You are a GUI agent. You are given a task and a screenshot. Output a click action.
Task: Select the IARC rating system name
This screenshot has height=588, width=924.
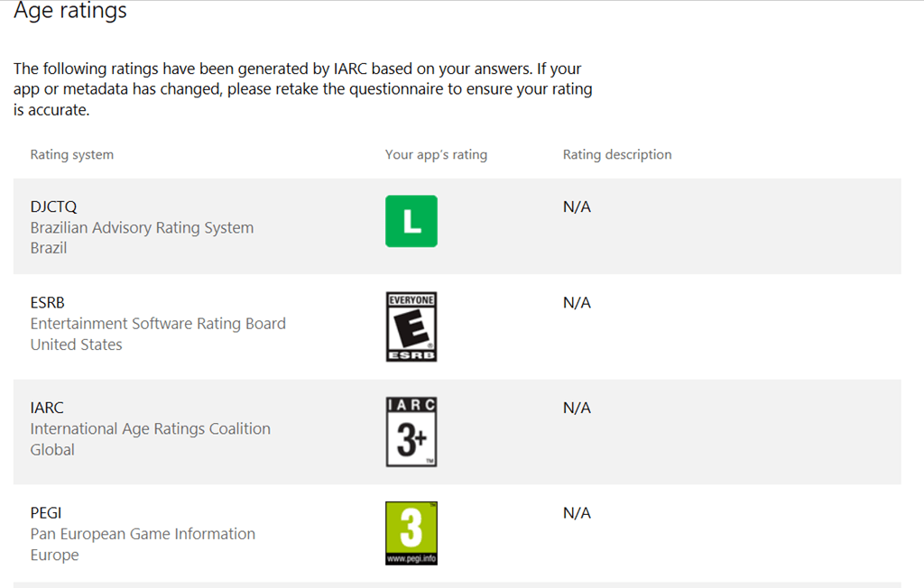click(x=47, y=408)
